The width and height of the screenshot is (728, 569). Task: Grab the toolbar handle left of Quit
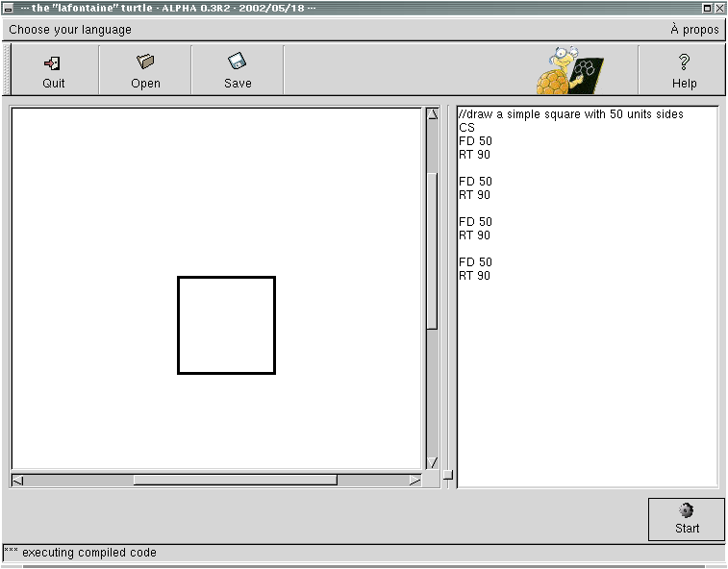pyautogui.click(x=6, y=70)
